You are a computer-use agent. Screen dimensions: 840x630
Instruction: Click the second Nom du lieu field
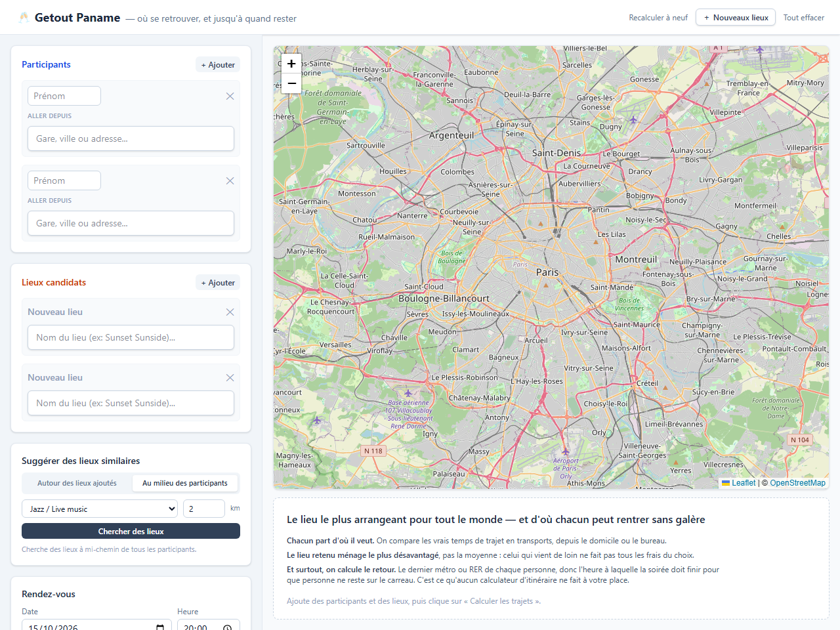click(131, 403)
